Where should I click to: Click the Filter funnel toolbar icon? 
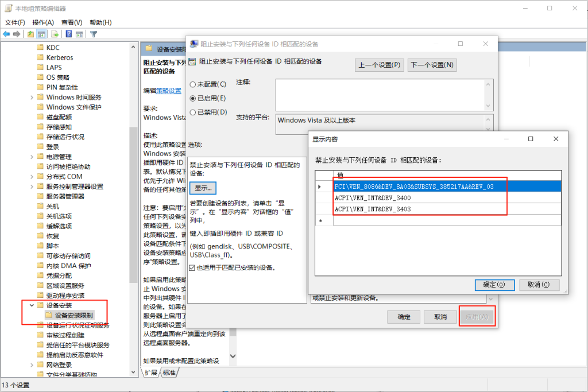(x=93, y=34)
